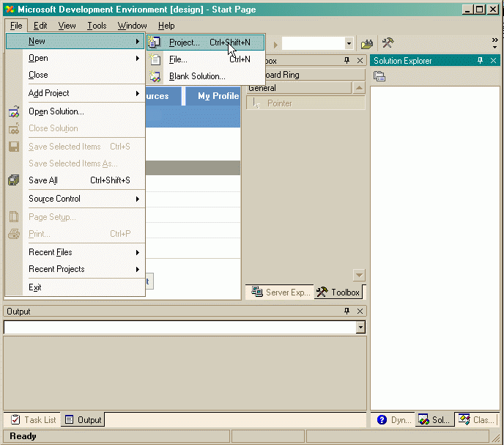This screenshot has width=504, height=445.
Task: Pin the Solution Explorer panel
Action: [x=480, y=61]
